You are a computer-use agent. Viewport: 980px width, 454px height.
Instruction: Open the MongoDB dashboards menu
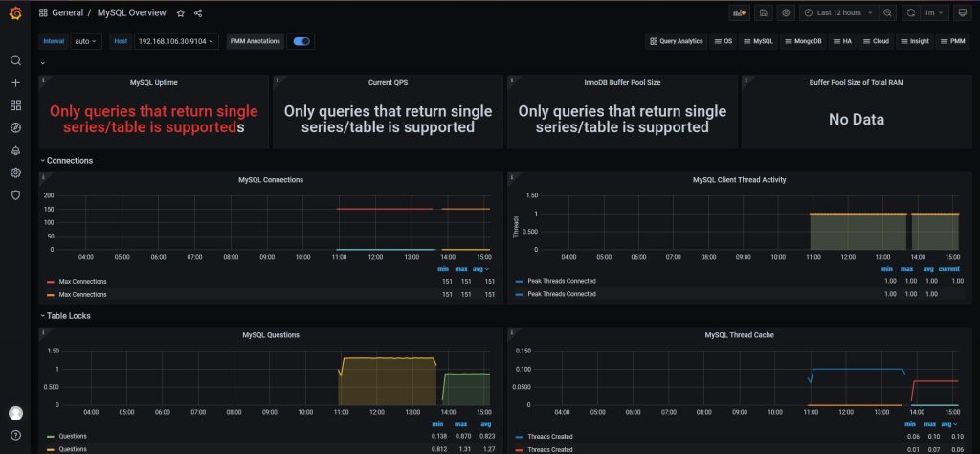[x=803, y=41]
